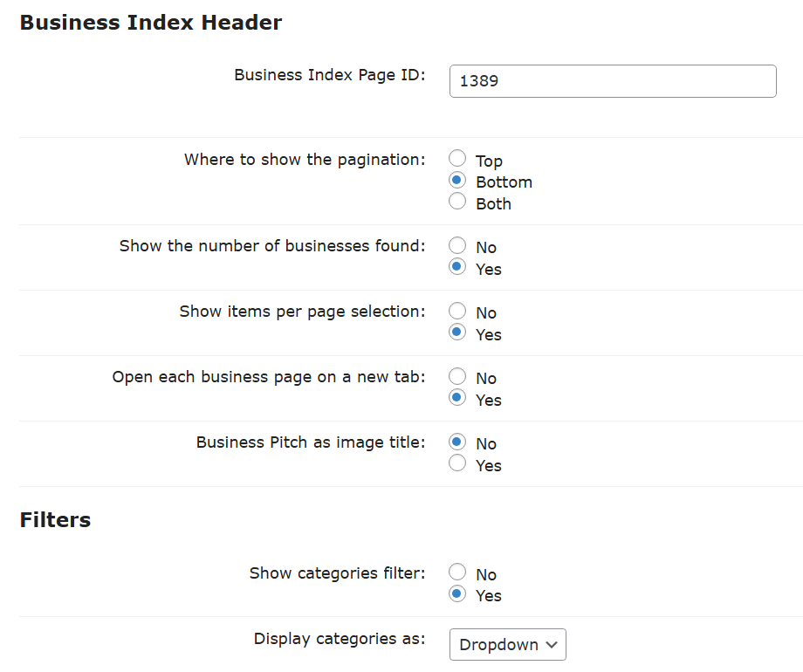Image resolution: width=803 pixels, height=672 pixels.
Task: Set items per page selection to Yes
Action: click(x=457, y=333)
